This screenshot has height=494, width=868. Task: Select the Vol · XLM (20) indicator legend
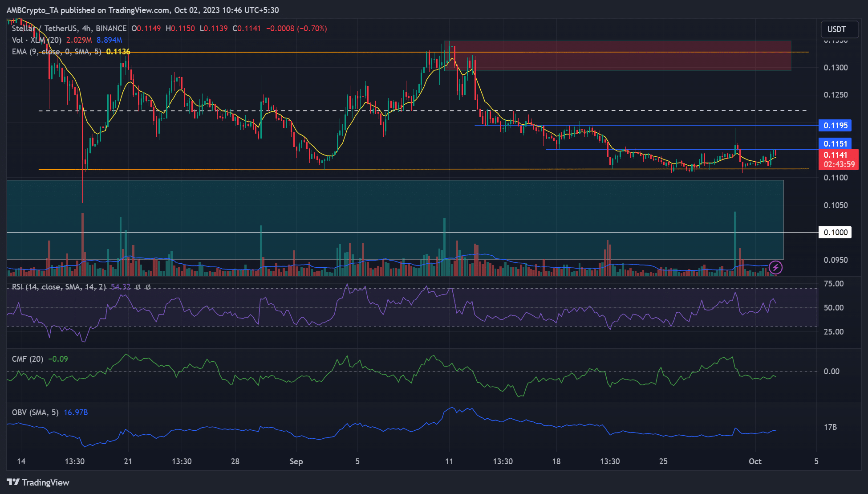pos(37,40)
